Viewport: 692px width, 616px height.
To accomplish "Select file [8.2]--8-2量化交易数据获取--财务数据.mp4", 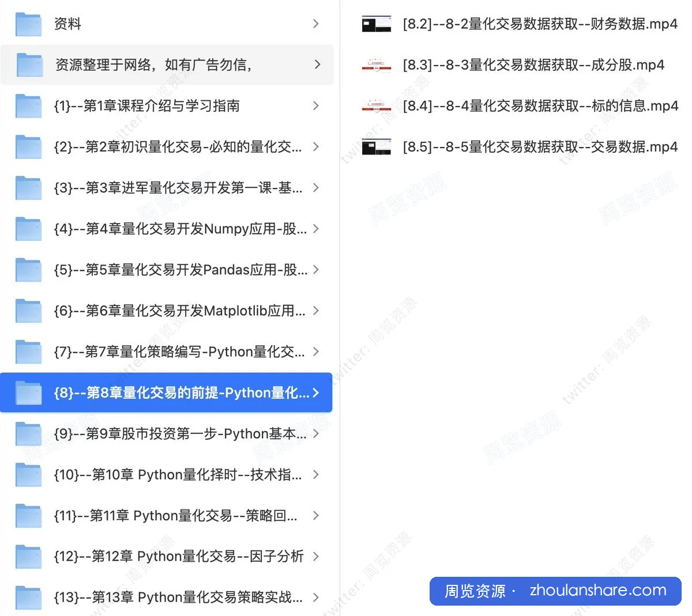I will click(x=540, y=24).
